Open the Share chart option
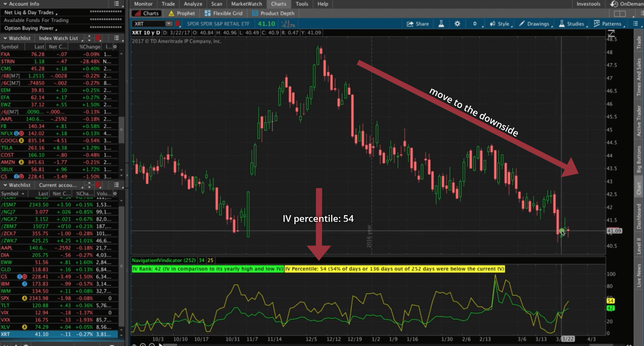Image resolution: width=644 pixels, height=346 pixels. coord(418,24)
